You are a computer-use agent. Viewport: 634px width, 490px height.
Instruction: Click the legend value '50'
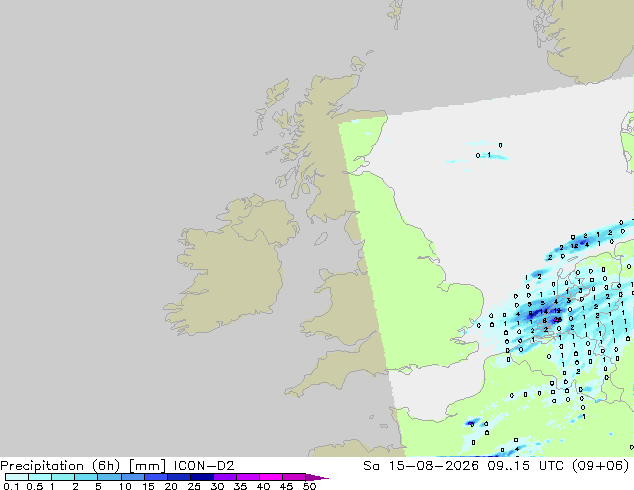309,486
